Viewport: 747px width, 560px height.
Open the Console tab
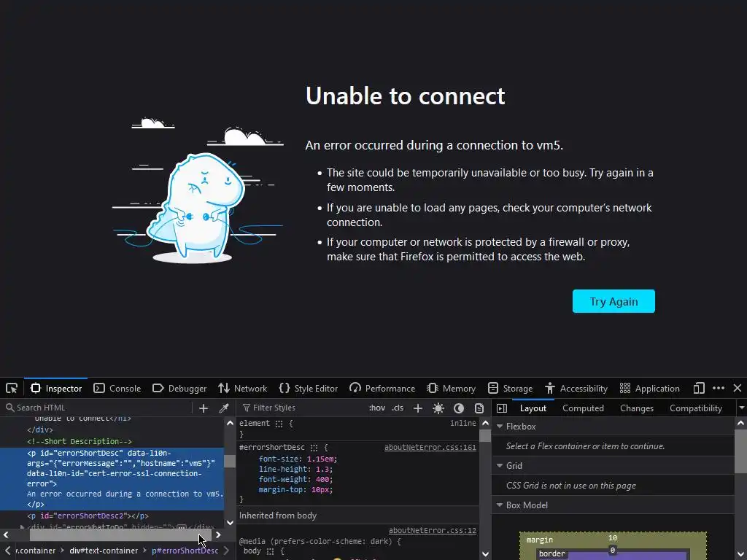click(117, 389)
